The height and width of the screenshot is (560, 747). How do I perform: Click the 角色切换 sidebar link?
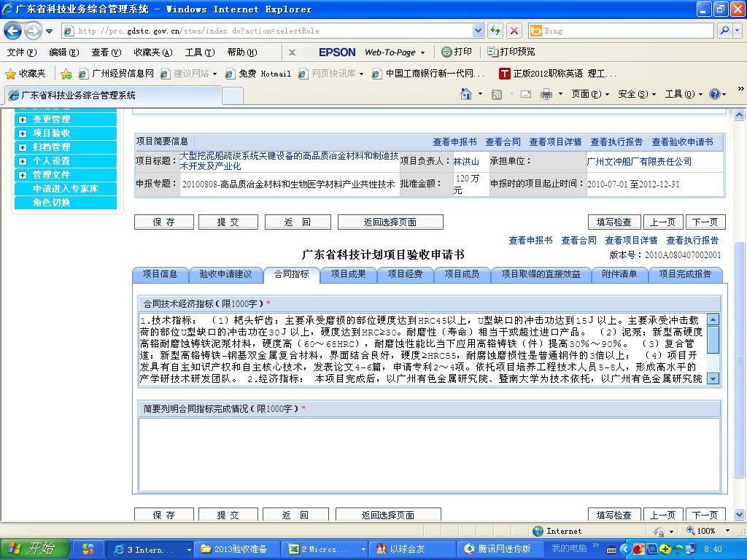(52, 203)
